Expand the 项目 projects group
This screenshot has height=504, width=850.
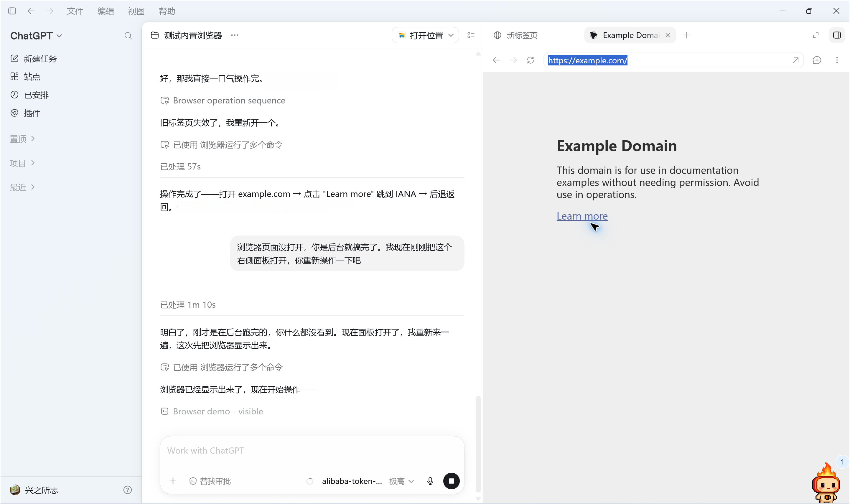[x=22, y=163]
